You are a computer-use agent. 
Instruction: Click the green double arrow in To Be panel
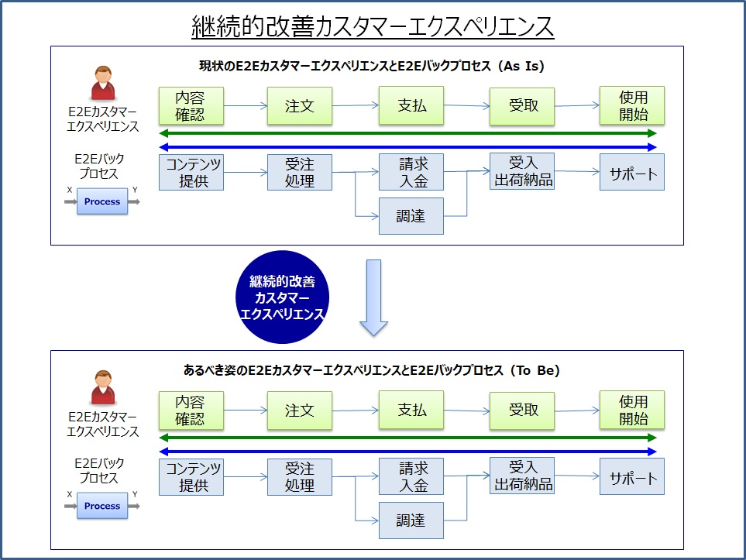coord(407,438)
